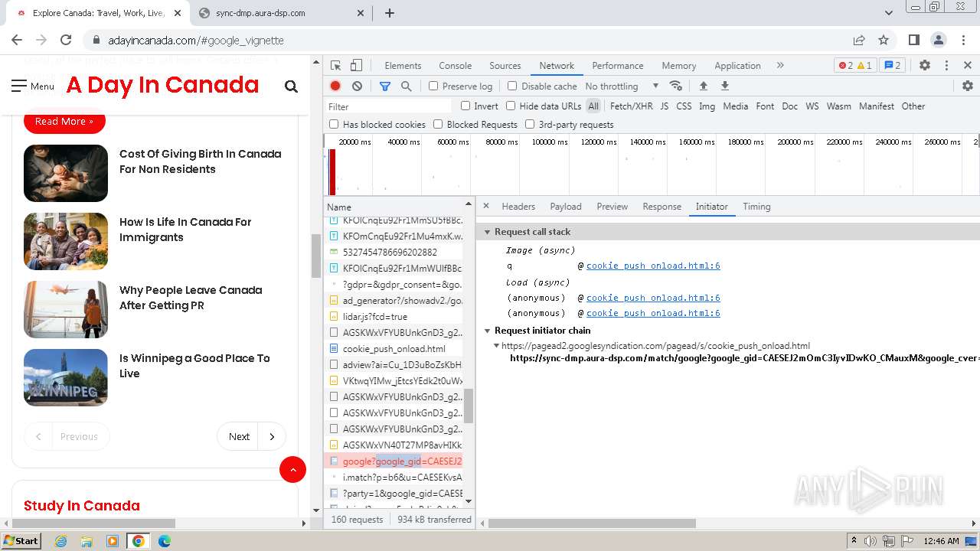Filter requests by Img type
The width and height of the screenshot is (980, 551).
point(707,106)
